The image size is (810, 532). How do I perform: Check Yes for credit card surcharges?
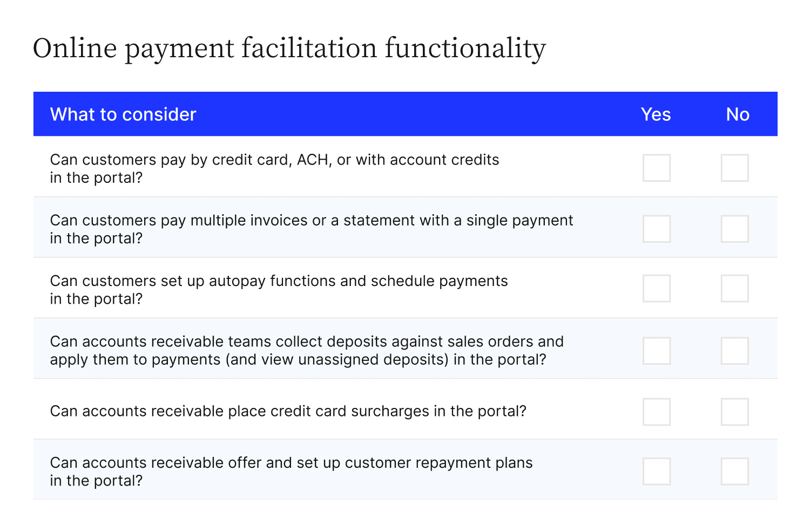pos(657,412)
